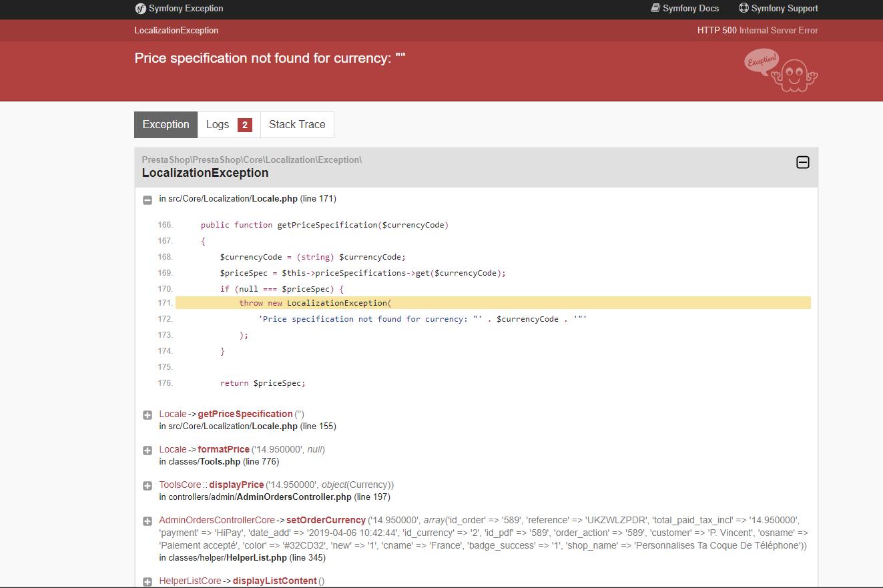The height and width of the screenshot is (588, 883).
Task: Click the LocalizationException label in red subheader
Action: [x=176, y=30]
